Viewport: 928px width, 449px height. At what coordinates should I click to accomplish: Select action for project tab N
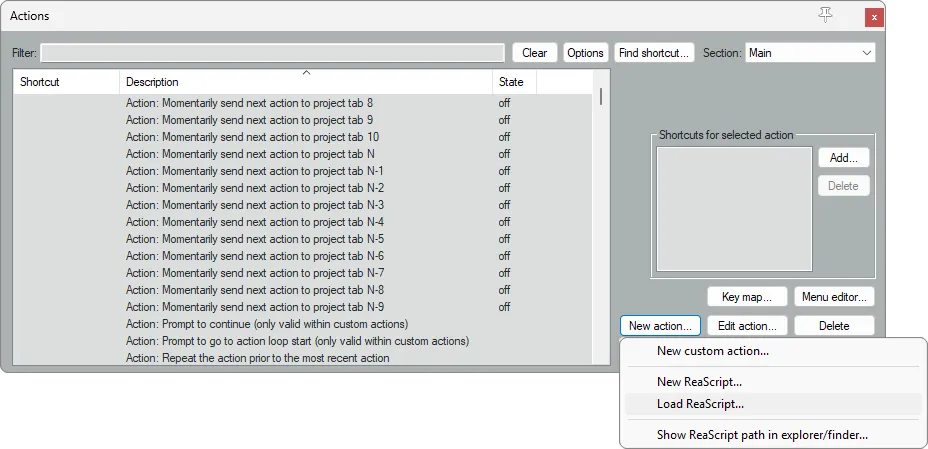302,154
